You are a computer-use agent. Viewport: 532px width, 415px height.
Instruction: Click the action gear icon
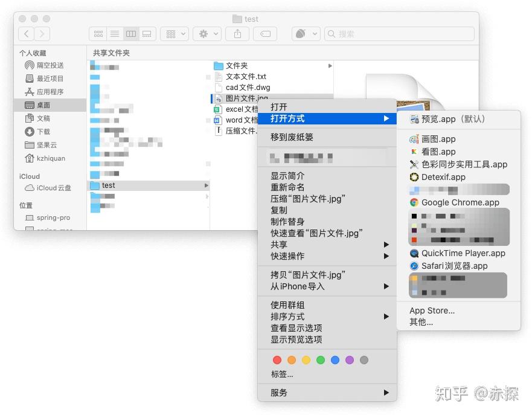pos(204,34)
